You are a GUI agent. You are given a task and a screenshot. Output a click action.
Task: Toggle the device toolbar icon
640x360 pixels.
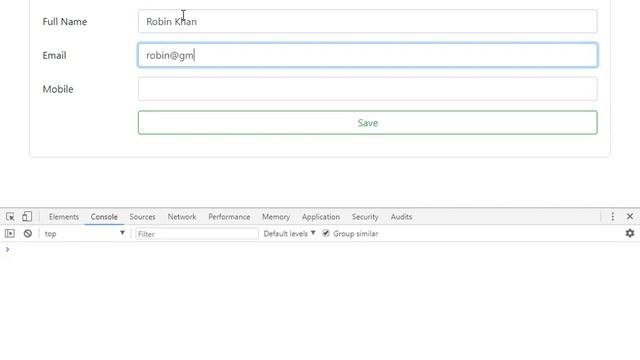point(27,216)
